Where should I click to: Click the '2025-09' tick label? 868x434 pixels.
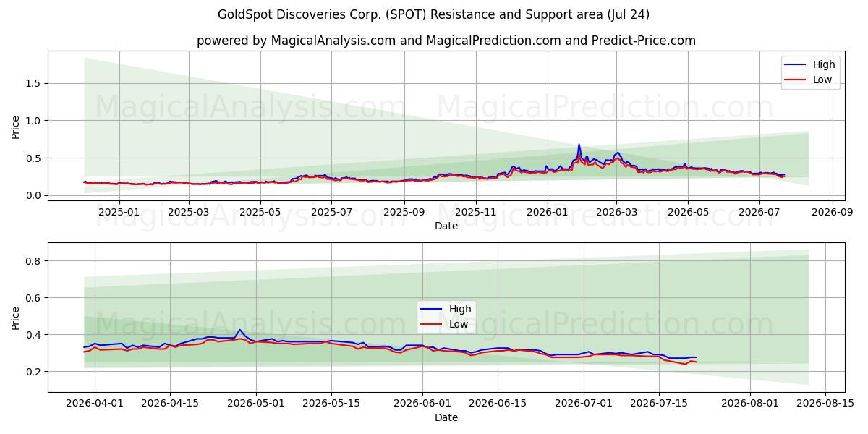(x=404, y=212)
